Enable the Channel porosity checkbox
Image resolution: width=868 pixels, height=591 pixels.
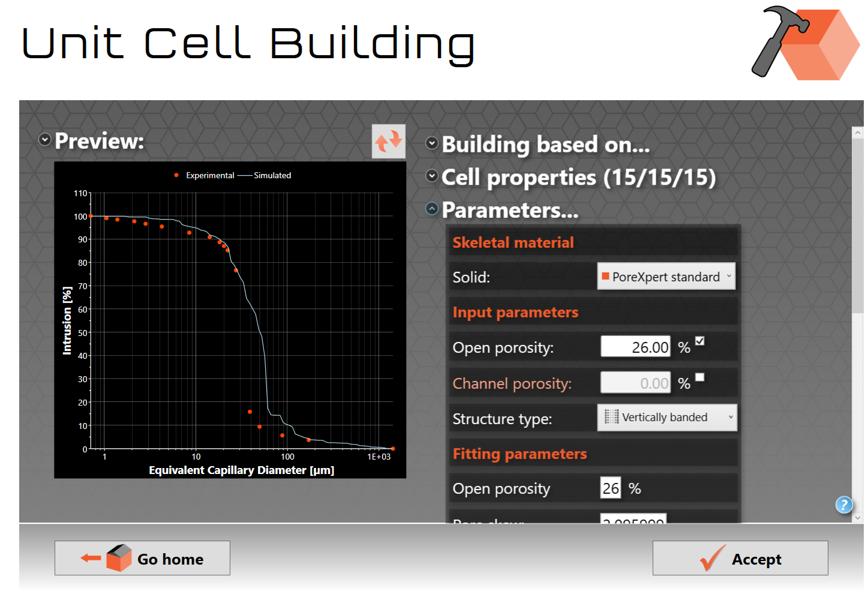point(701,376)
